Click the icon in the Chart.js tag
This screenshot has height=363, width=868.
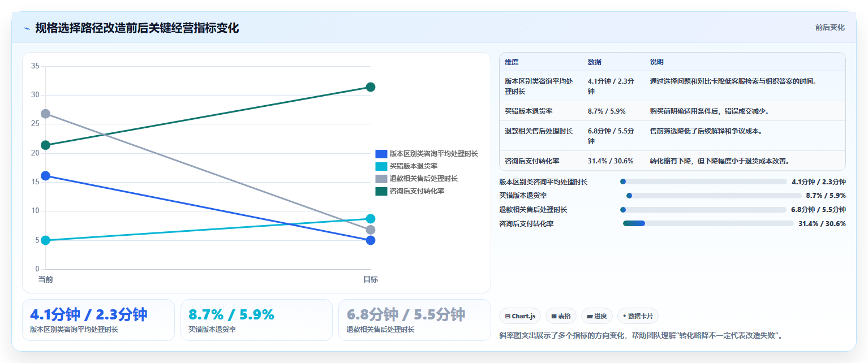pyautogui.click(x=508, y=317)
